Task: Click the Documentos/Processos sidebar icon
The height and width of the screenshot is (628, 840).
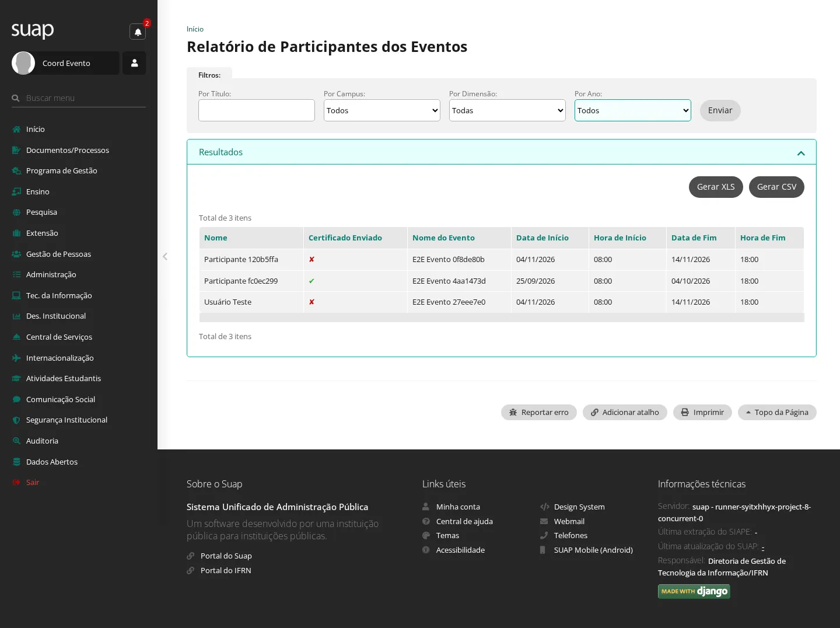Action: click(x=16, y=150)
